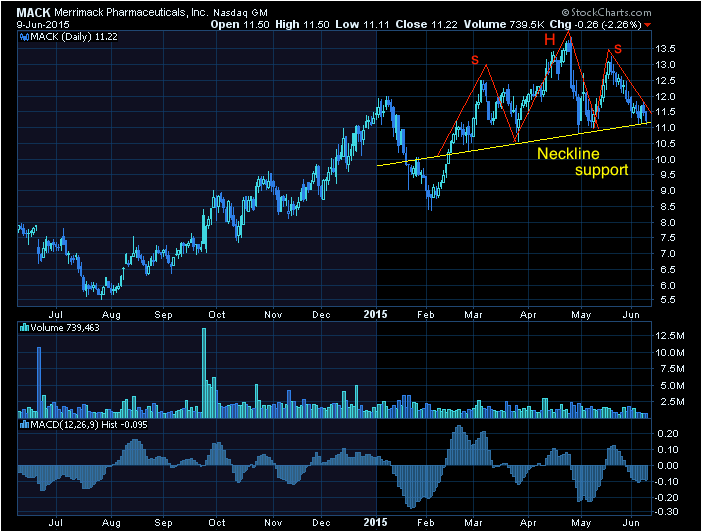Click the -0.30 MACD axis label

tap(666, 511)
